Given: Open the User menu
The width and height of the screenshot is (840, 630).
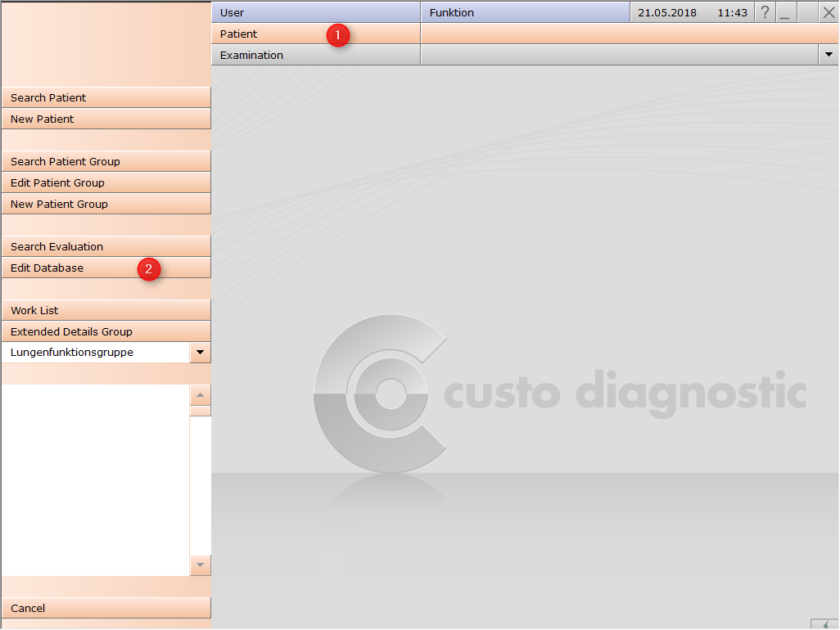Looking at the screenshot, I should click(315, 12).
